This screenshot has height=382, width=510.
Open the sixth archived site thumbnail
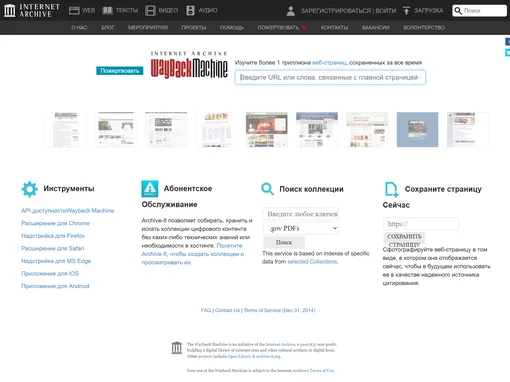[x=317, y=130]
